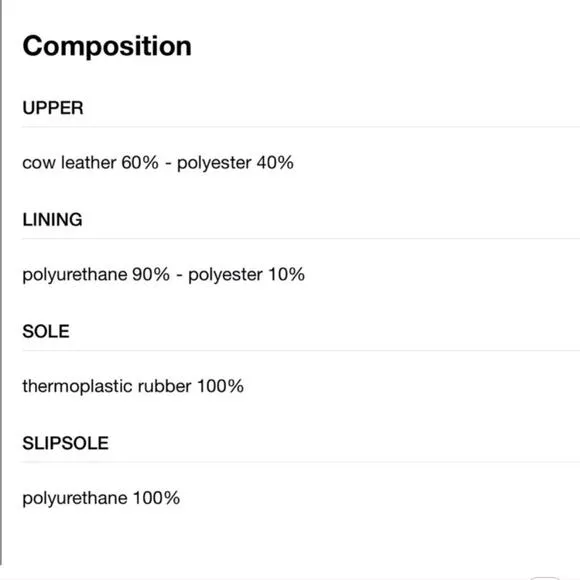Click the divider line under SOLE
580x580 pixels.
301,350
